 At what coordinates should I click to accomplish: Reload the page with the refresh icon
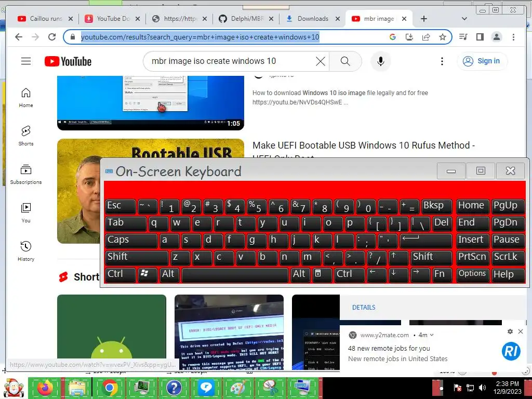52,37
